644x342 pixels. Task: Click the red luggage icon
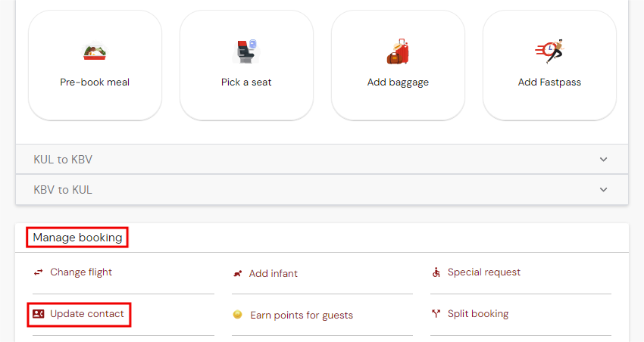[x=398, y=51]
